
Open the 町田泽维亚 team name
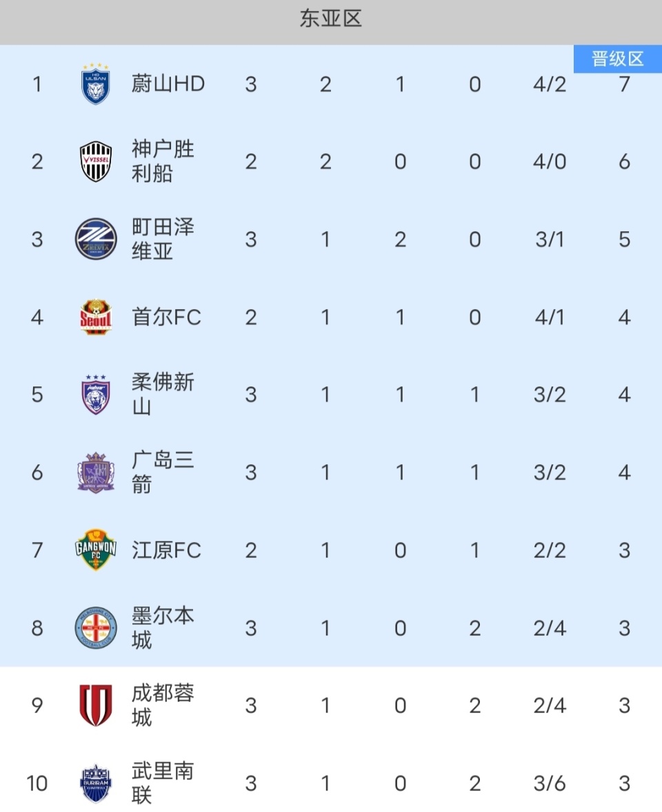[x=163, y=239]
